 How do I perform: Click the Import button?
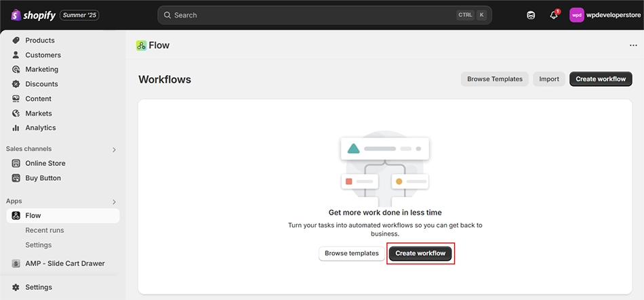click(x=549, y=79)
